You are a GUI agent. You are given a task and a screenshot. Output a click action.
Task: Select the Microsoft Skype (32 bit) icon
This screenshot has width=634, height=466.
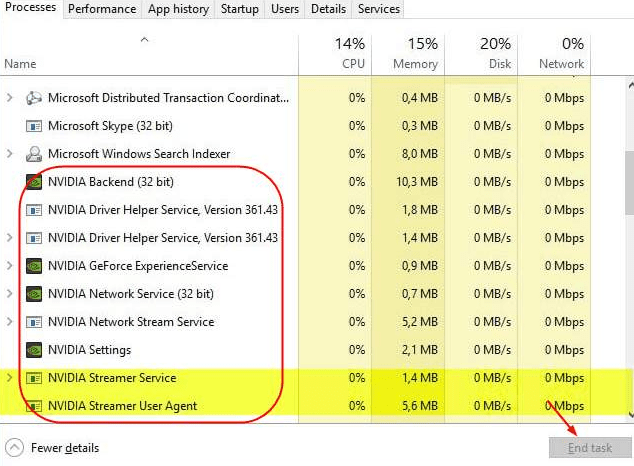[34, 126]
